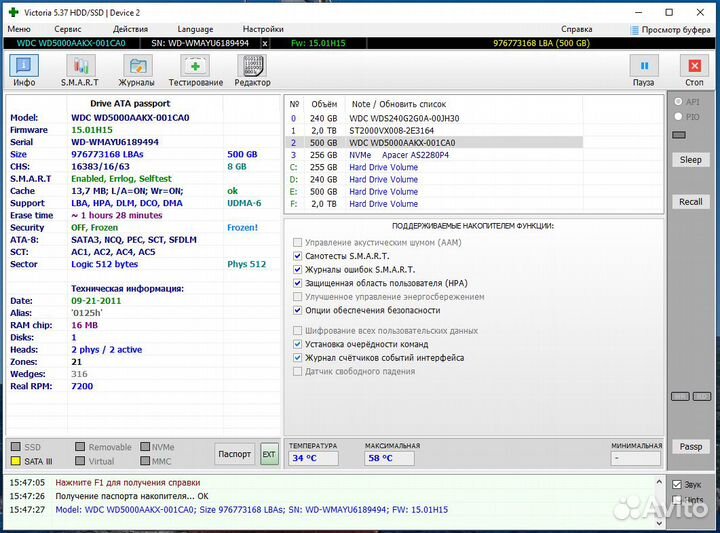
Task: Open the Инфо toolbar panel
Action: (x=24, y=70)
